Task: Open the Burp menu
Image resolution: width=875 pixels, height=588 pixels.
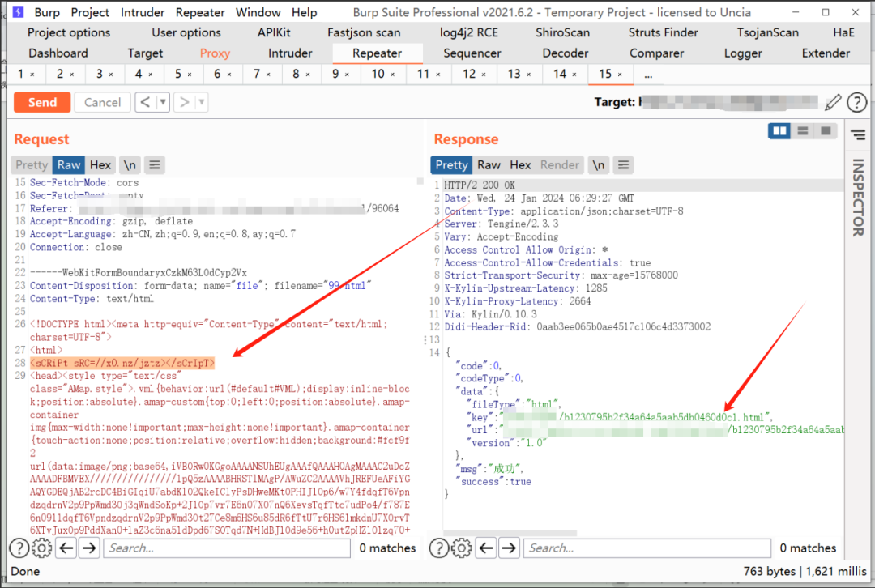Action: [x=47, y=12]
